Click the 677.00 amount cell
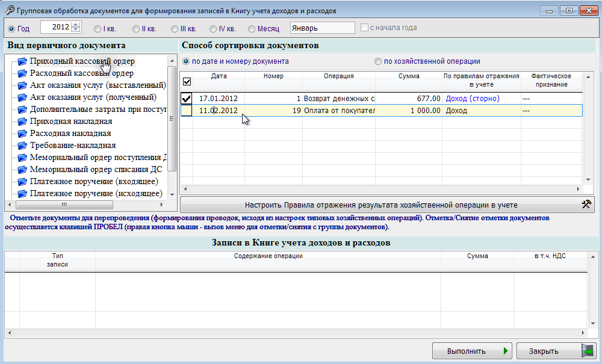Image resolution: width=602 pixels, height=364 pixels. coord(409,99)
